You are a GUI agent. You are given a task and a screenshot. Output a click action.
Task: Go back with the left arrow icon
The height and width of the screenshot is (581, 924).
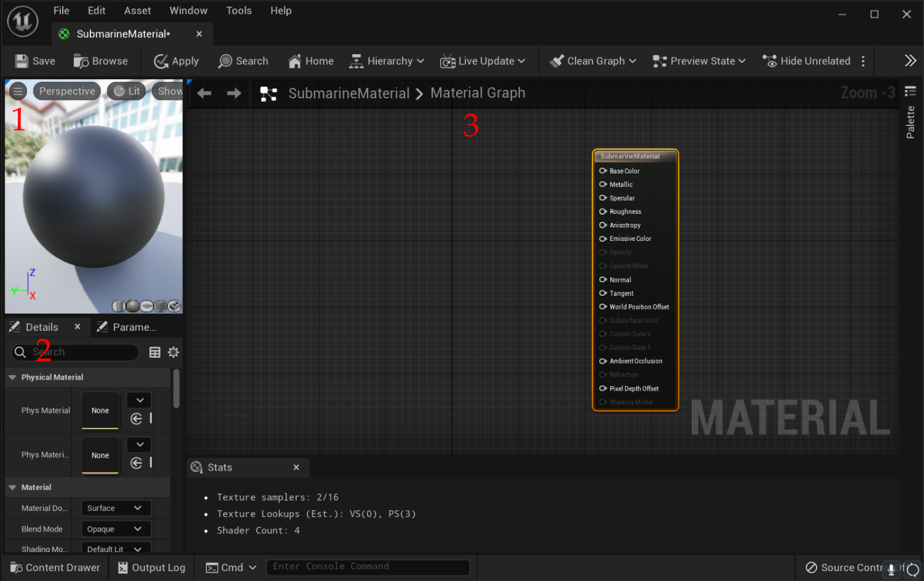coord(204,93)
